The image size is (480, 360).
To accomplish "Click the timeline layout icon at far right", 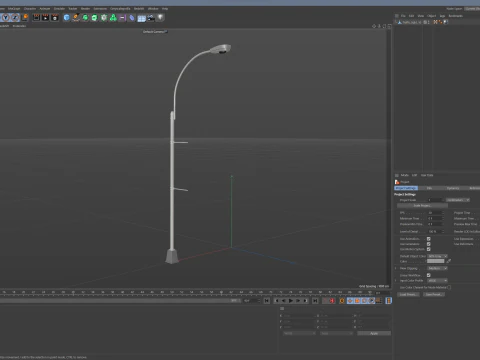I will point(389,301).
